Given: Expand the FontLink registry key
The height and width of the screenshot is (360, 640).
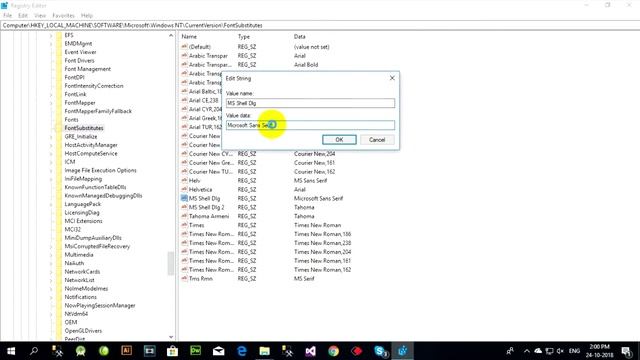Looking at the screenshot, I should 51,94.
